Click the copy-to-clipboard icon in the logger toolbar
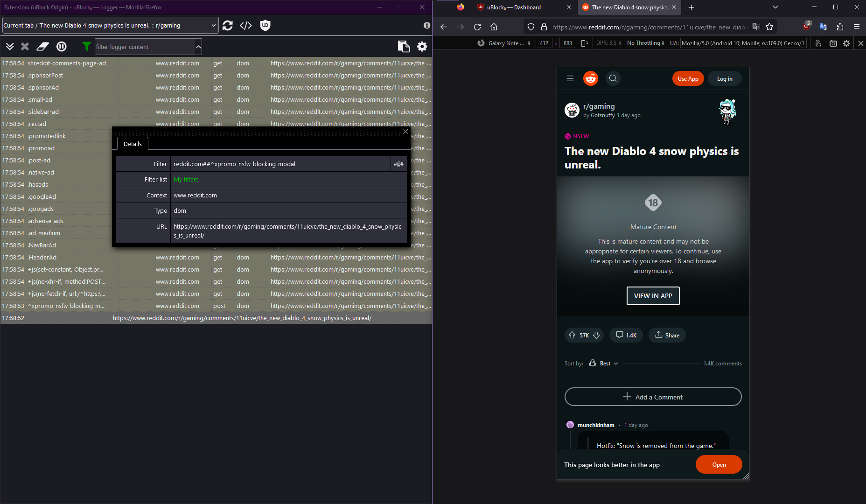The image size is (866, 504). (403, 46)
